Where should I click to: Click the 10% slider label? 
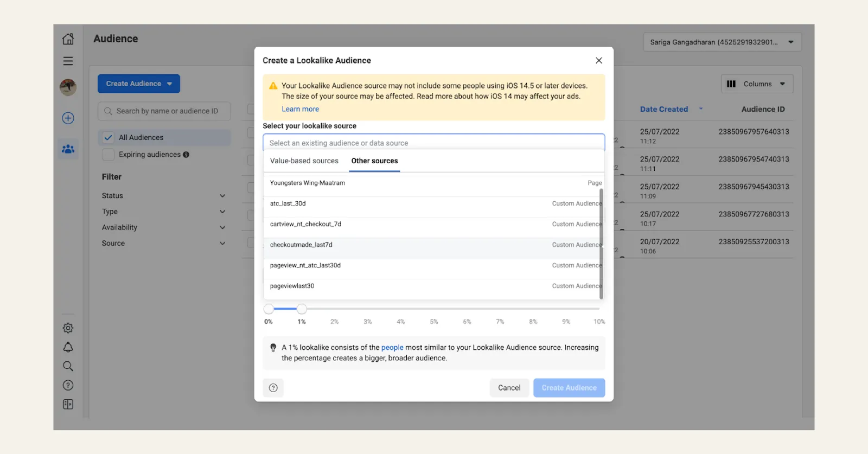coord(599,322)
